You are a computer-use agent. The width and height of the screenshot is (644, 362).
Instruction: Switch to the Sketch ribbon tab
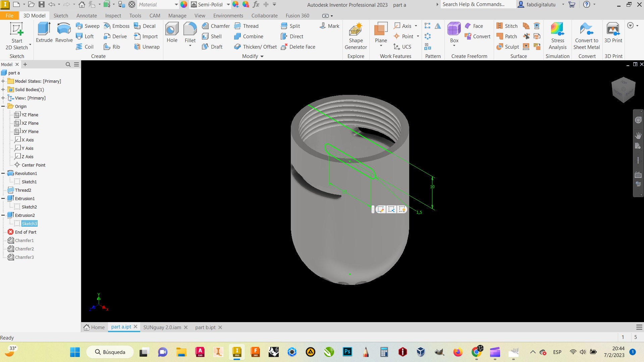point(61,15)
